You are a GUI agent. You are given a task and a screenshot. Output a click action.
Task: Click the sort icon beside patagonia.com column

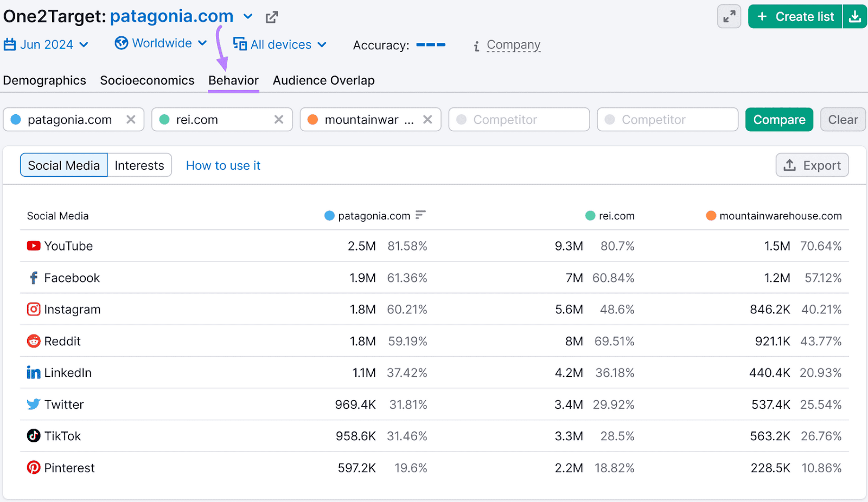click(x=420, y=215)
